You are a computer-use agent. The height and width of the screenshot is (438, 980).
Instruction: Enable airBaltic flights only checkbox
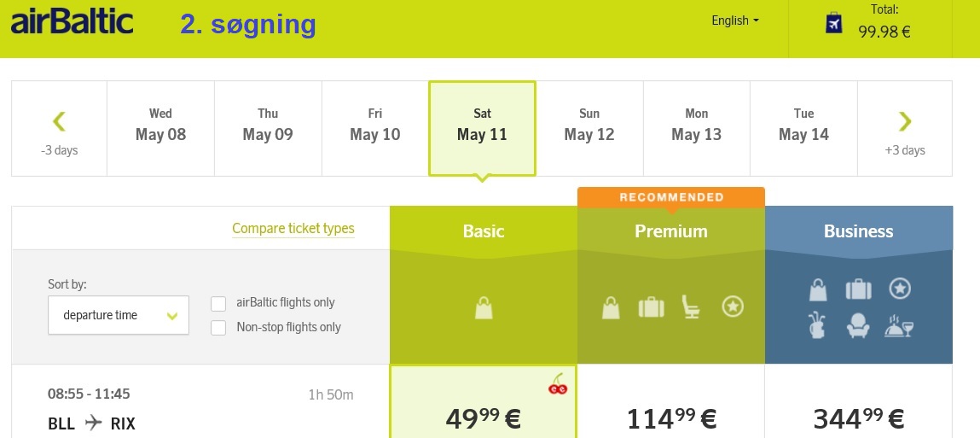[218, 303]
